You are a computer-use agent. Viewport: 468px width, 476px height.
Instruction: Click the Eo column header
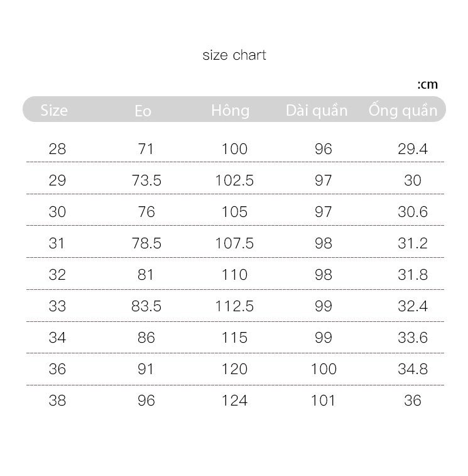pos(143,111)
